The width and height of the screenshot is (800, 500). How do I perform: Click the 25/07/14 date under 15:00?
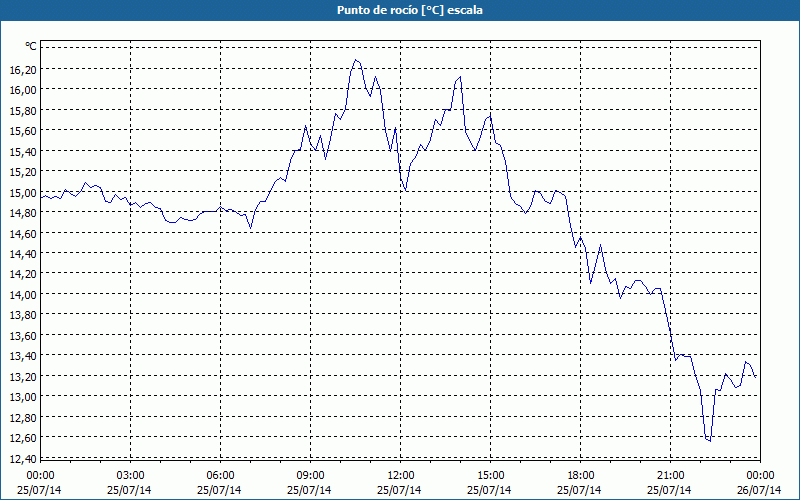point(489,490)
